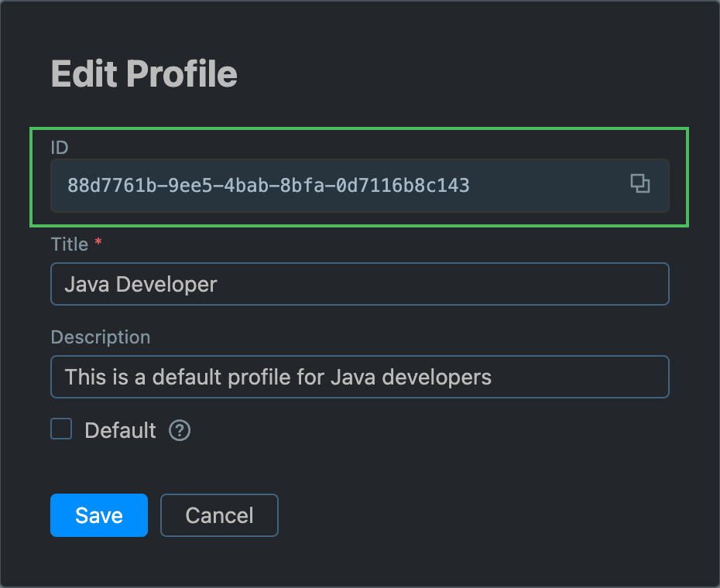720x588 pixels.
Task: Check the box to make this profile default
Action: [60, 429]
